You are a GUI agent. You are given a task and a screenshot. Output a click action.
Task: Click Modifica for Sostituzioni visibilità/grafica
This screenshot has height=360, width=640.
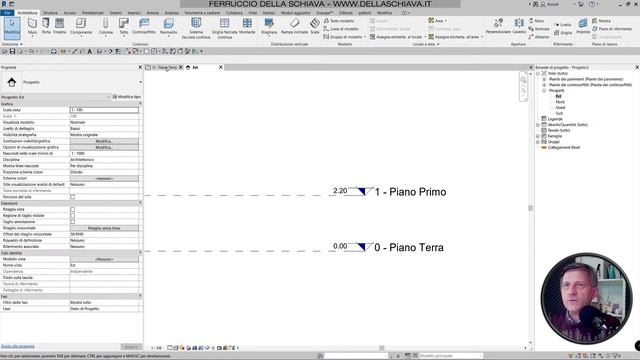104,141
